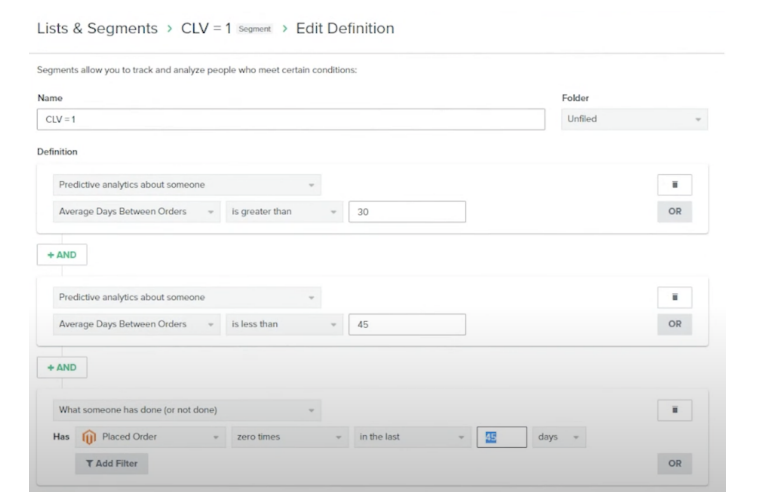
Task: Add an OR to the 'greater than 30' condition
Action: click(x=674, y=212)
